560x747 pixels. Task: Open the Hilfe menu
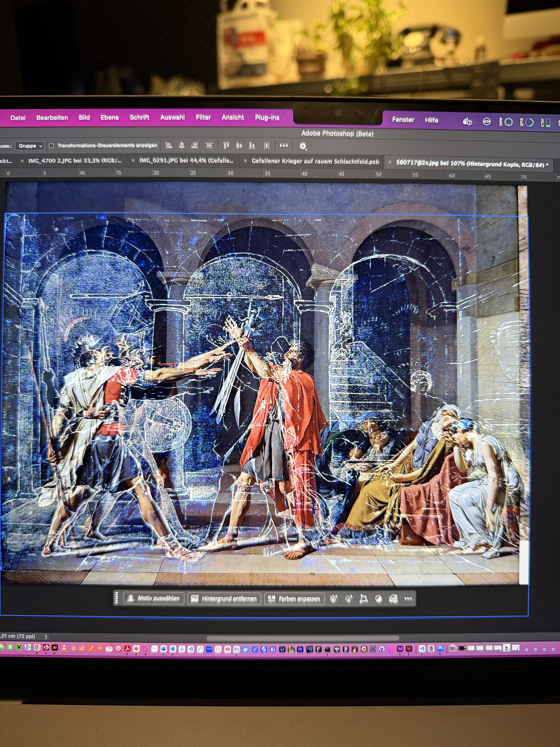(432, 120)
